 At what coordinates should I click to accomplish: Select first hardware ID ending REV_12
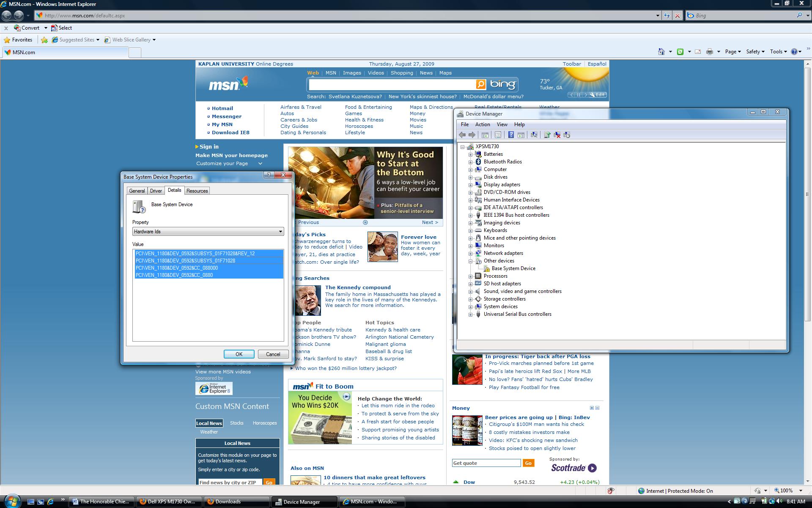click(x=209, y=254)
